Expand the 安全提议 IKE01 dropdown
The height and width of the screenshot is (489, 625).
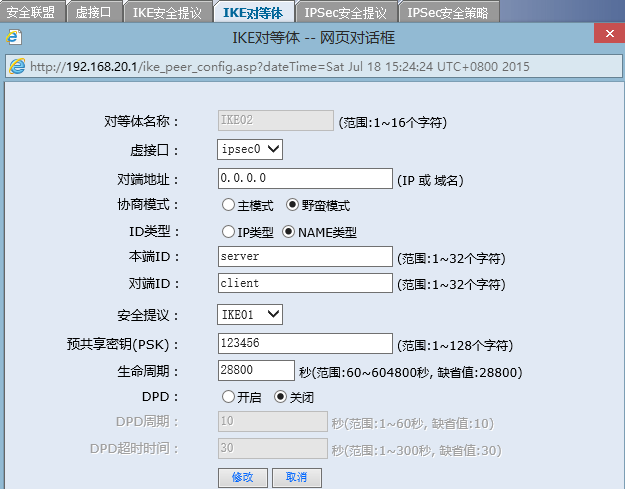coord(251,315)
